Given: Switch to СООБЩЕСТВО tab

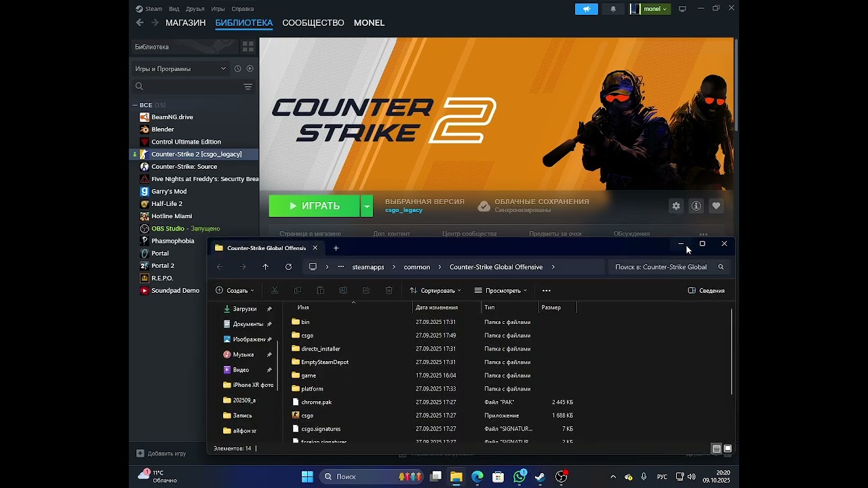Looking at the screenshot, I should [313, 22].
